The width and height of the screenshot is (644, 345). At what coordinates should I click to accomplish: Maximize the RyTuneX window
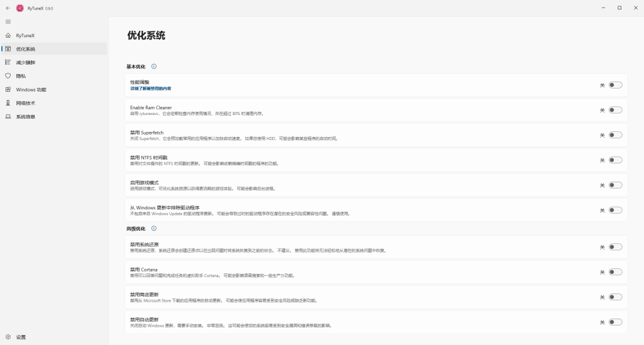[619, 8]
